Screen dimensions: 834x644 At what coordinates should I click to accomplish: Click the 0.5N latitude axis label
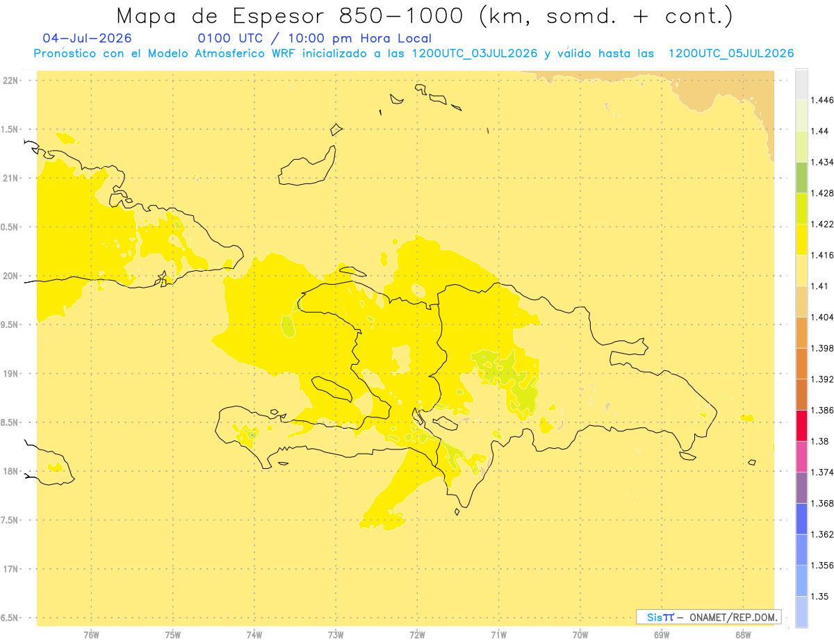point(10,227)
